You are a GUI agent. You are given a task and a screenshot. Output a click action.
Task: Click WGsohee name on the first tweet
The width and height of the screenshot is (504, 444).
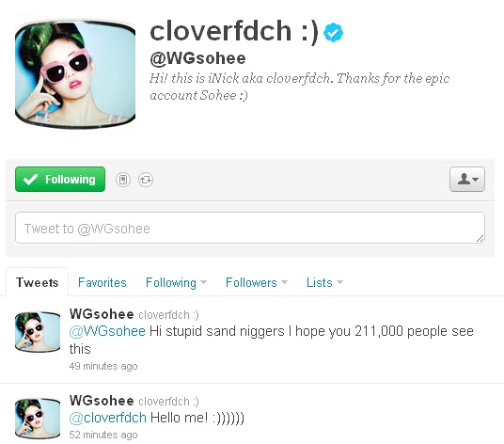point(102,314)
